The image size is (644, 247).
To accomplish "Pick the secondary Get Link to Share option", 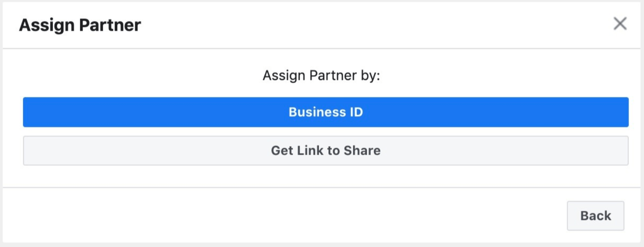I will 325,150.
